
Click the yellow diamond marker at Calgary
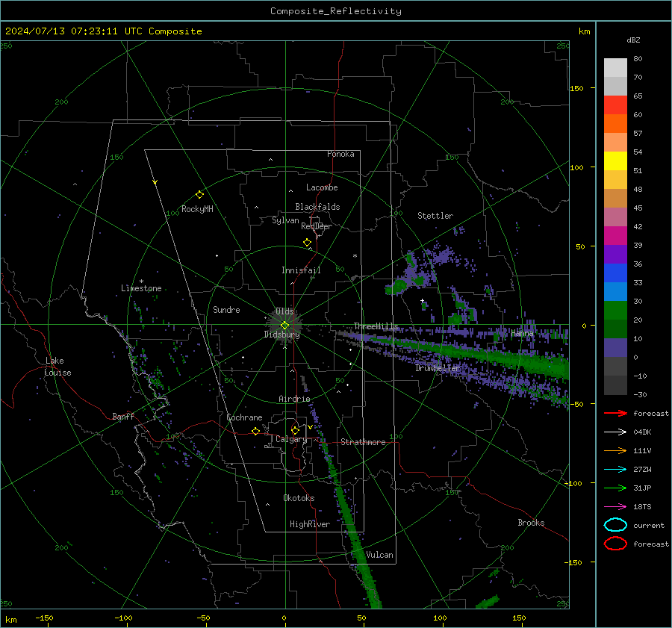(x=295, y=430)
